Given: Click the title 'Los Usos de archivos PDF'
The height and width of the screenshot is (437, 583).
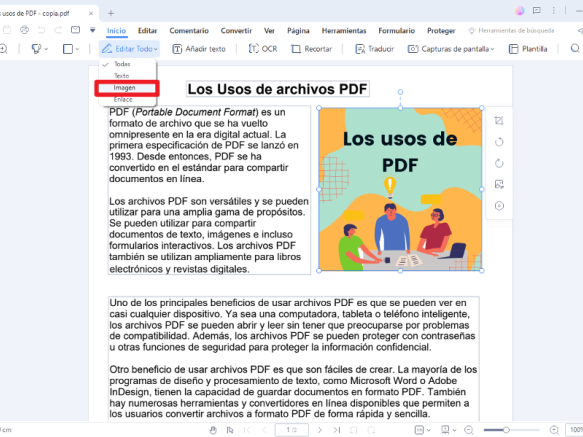Looking at the screenshot, I should pos(277,89).
